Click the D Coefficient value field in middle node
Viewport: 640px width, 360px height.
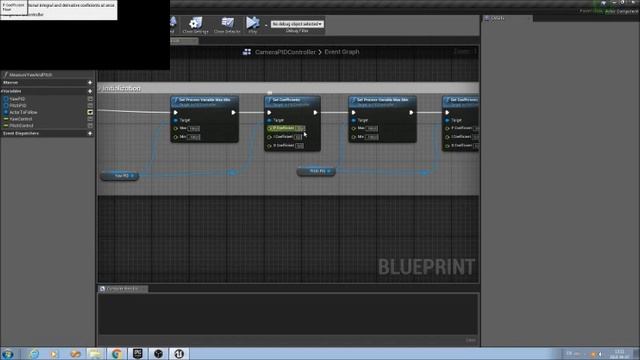click(300, 146)
